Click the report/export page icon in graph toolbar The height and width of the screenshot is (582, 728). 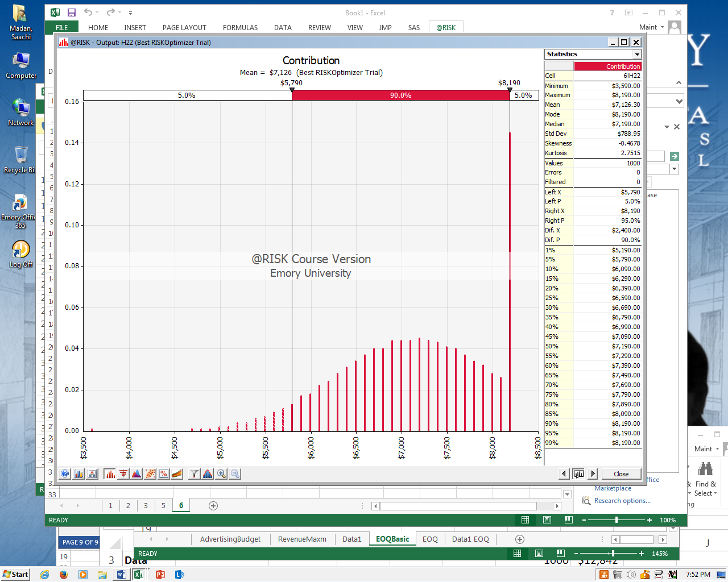click(x=92, y=474)
